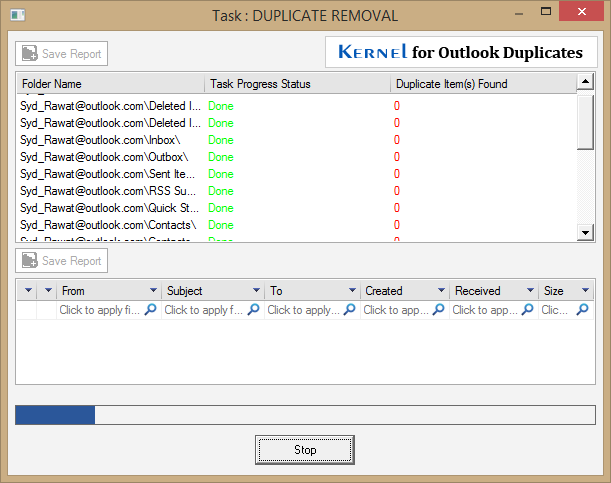The width and height of the screenshot is (611, 483).
Task: Open the first narrow column dropdown arrow
Action: click(x=28, y=290)
